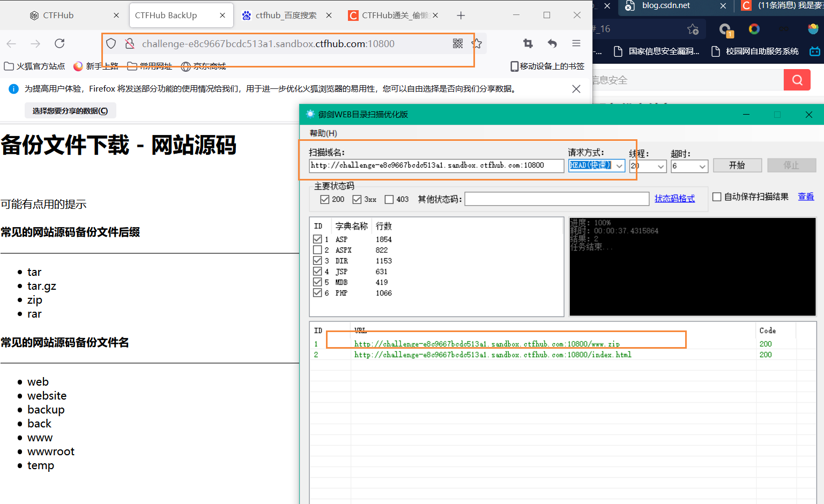
Task: Open 新手上路 bookmark
Action: [96, 66]
